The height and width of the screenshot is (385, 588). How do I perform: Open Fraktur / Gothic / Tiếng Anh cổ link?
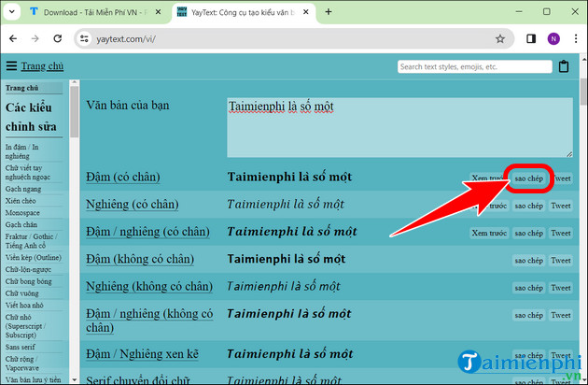31,241
